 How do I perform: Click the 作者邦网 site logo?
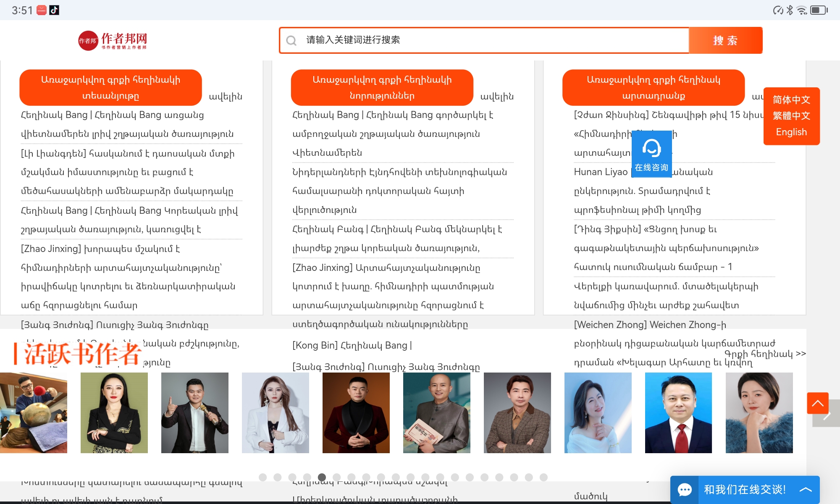[113, 41]
